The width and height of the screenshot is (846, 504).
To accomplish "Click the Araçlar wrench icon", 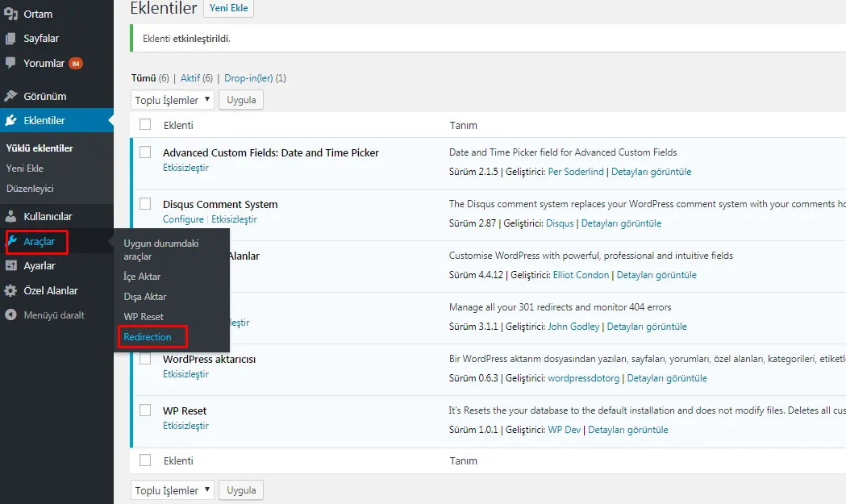I will click(13, 241).
